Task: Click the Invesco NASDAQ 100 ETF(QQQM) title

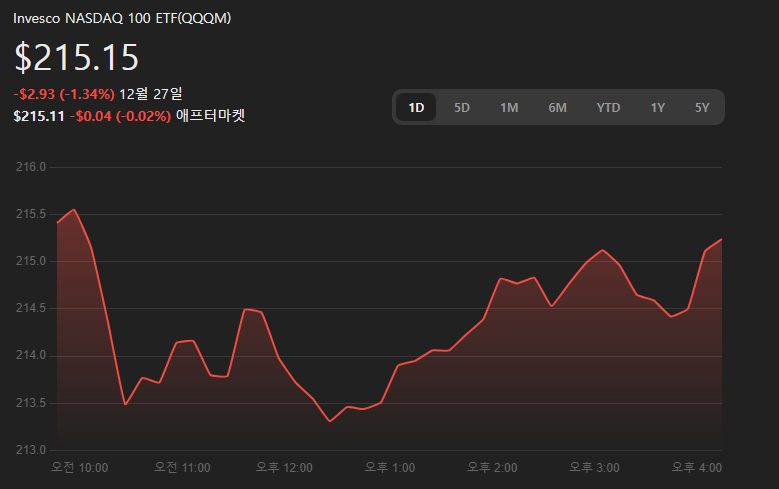Action: click(122, 18)
